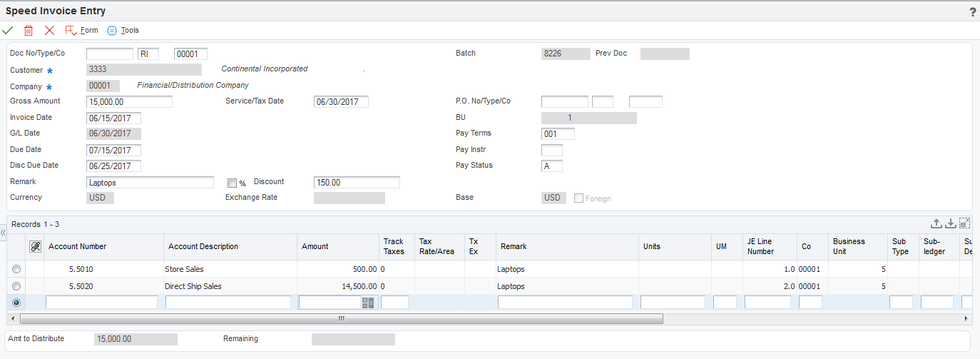The width and height of the screenshot is (980, 359).
Task: Open calculator icon in the Amount cell
Action: [x=368, y=303]
